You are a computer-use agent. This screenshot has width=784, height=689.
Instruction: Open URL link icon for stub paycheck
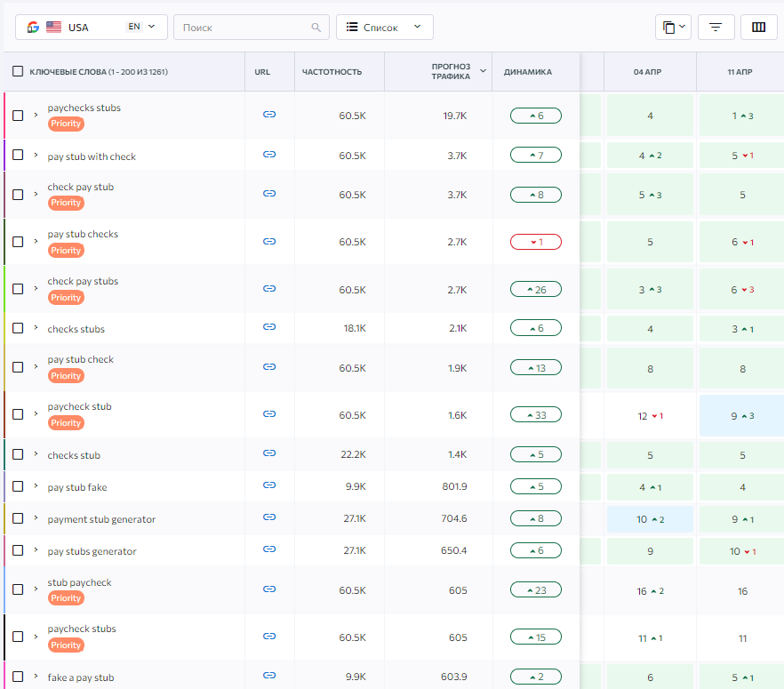(x=269, y=589)
